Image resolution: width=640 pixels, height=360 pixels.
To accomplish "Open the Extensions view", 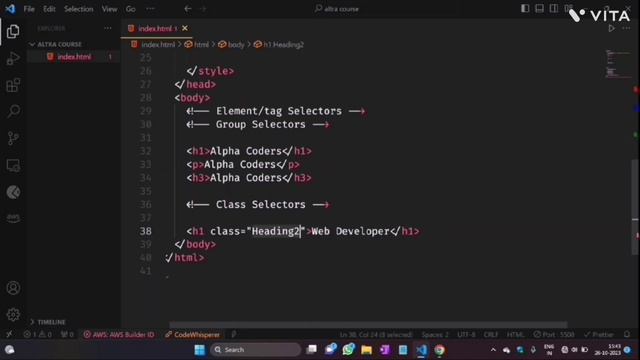I will tap(13, 85).
